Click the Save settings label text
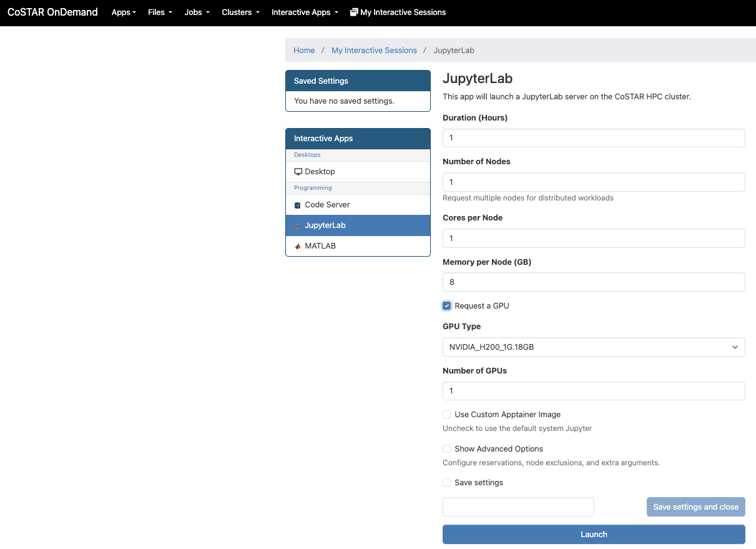 pos(479,483)
